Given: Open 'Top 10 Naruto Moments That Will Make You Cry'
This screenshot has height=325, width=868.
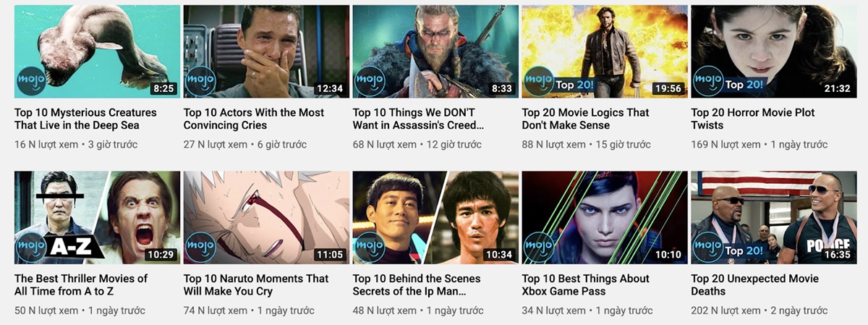Looking at the screenshot, I should click(x=256, y=284).
